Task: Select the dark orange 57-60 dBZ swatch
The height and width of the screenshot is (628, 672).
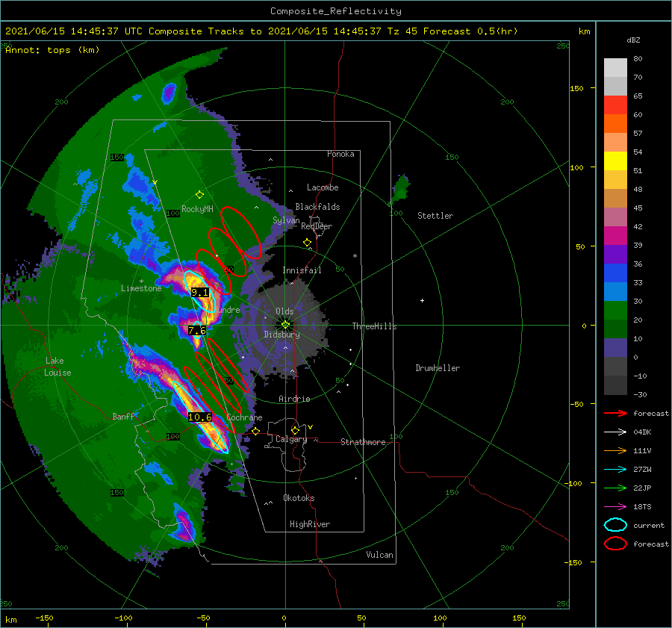Action: (615, 123)
